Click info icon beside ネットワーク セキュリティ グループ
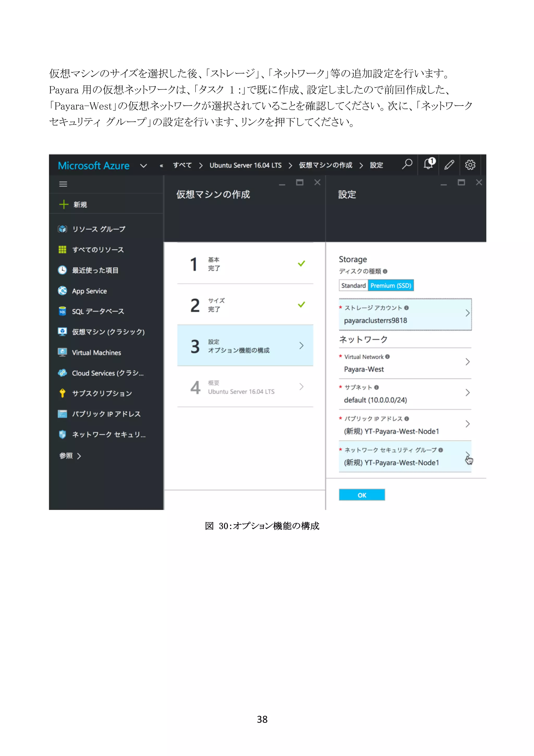The width and height of the screenshot is (534, 756). 441,450
